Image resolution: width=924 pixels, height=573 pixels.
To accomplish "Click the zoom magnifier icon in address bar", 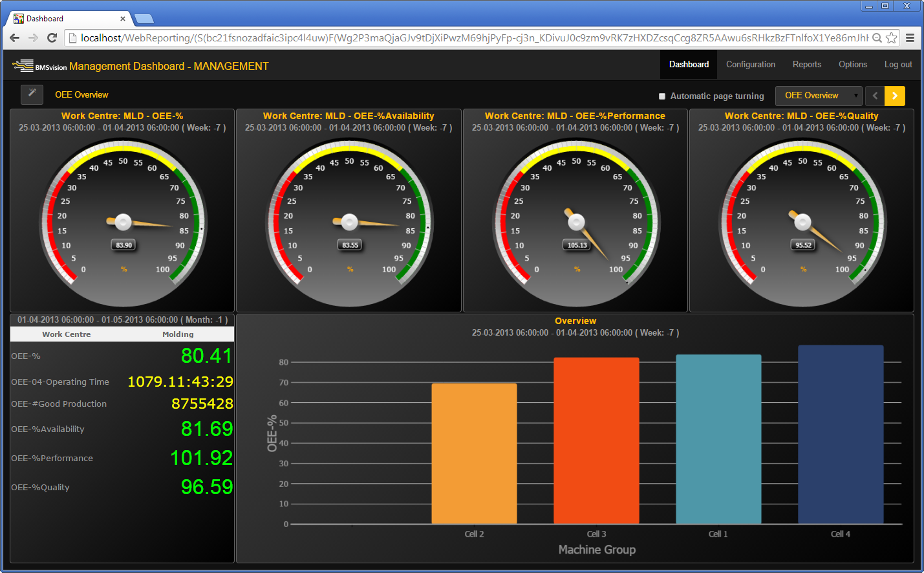I will click(877, 38).
